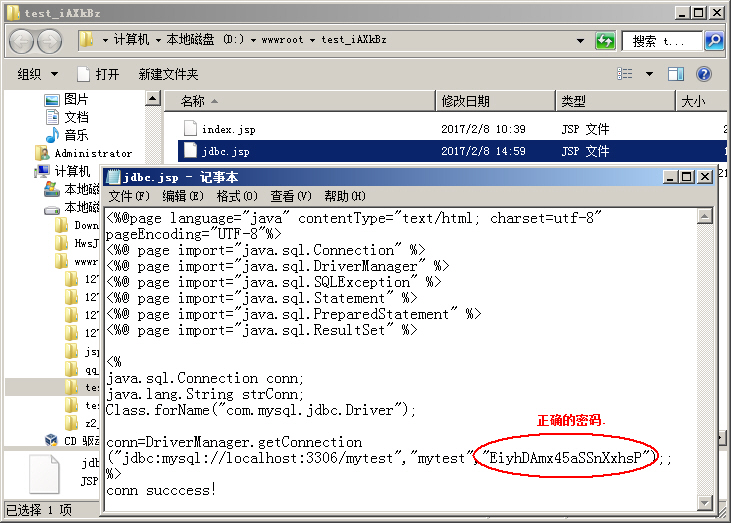This screenshot has width=731, height=523.
Task: Select the index.jsp file row
Action: point(452,129)
